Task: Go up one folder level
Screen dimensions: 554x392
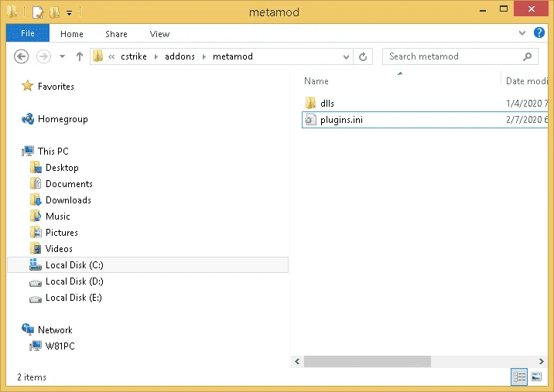Action: point(80,56)
